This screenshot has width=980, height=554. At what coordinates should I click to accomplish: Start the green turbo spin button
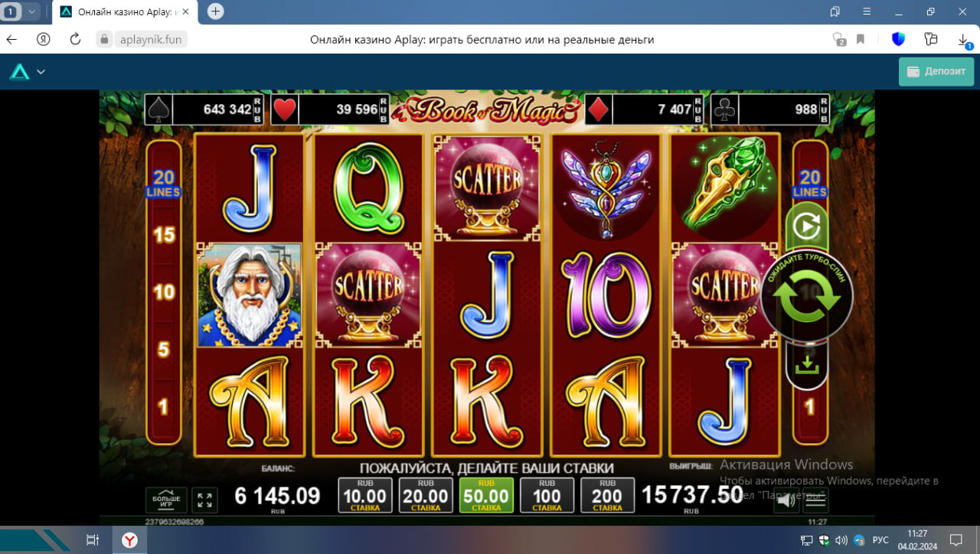[x=806, y=295]
